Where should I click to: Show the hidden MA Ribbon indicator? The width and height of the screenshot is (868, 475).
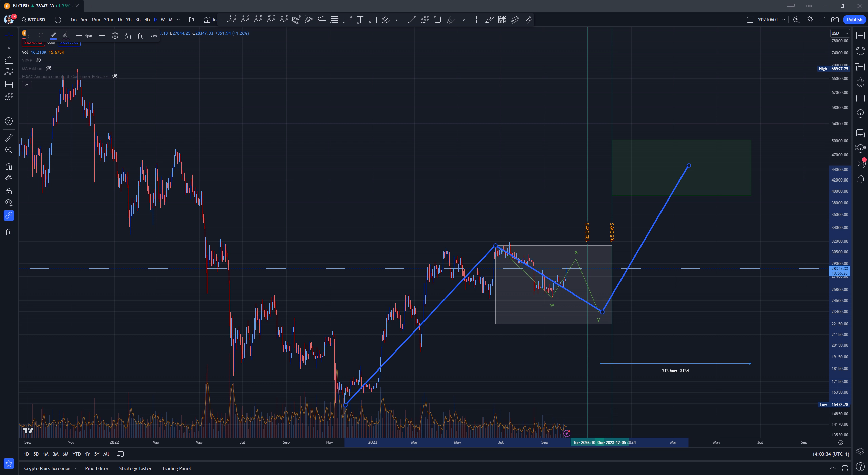pos(48,68)
